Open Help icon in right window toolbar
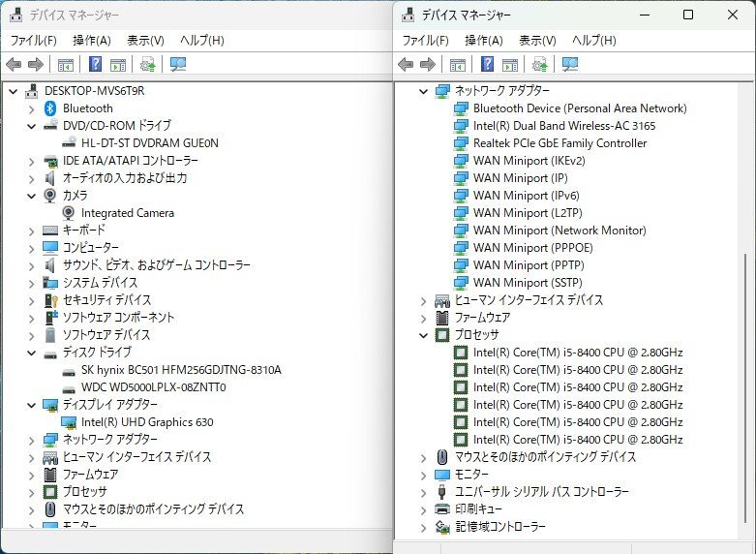 (488, 64)
